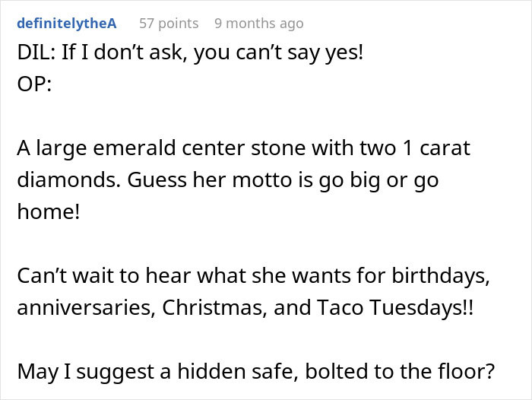Image resolution: width=532 pixels, height=400 pixels.
Task: Click the line reading OP:
Action: 33,84
